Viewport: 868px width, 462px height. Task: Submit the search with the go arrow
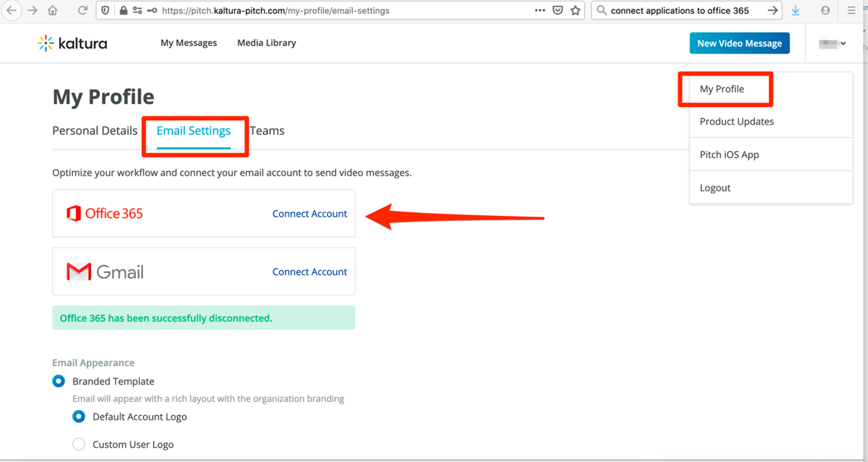pyautogui.click(x=772, y=11)
